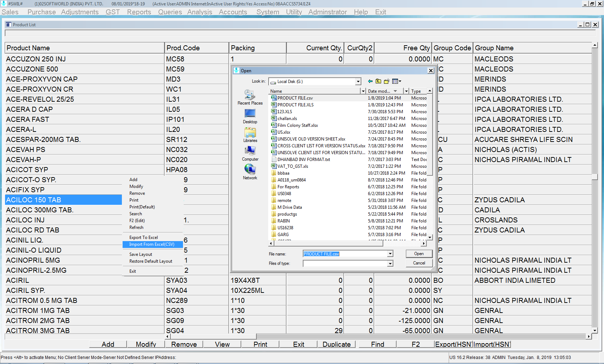Click the product grid scroll-down arrow

(595, 331)
